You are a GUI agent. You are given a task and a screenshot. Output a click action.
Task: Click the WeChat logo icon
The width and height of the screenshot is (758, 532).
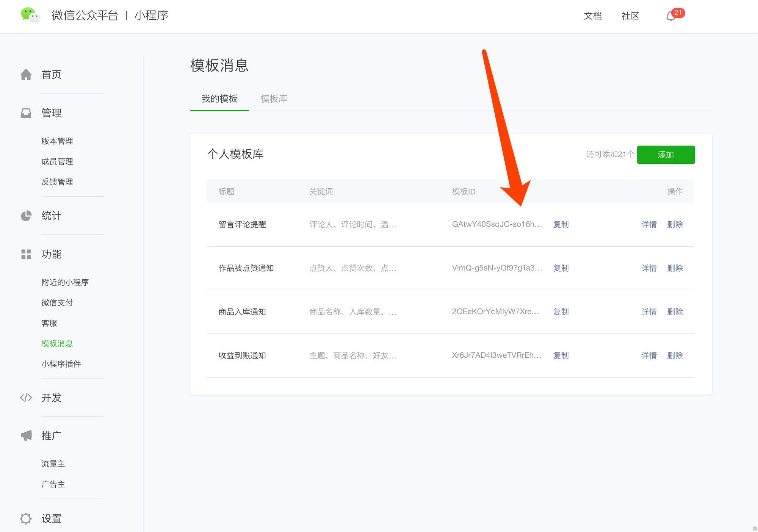pyautogui.click(x=30, y=15)
